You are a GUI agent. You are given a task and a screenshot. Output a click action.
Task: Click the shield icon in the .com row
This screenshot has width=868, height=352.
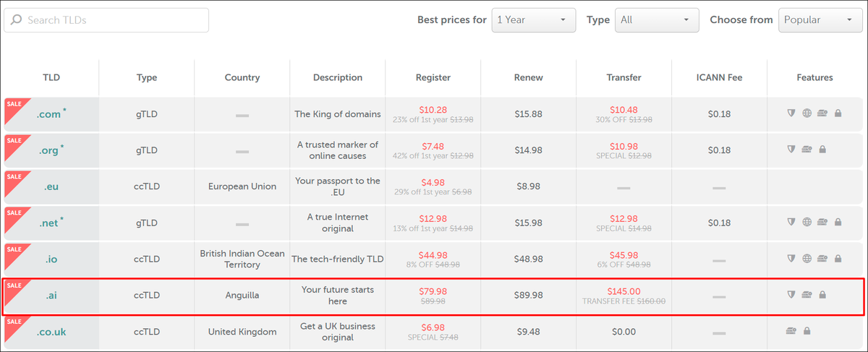tap(791, 113)
